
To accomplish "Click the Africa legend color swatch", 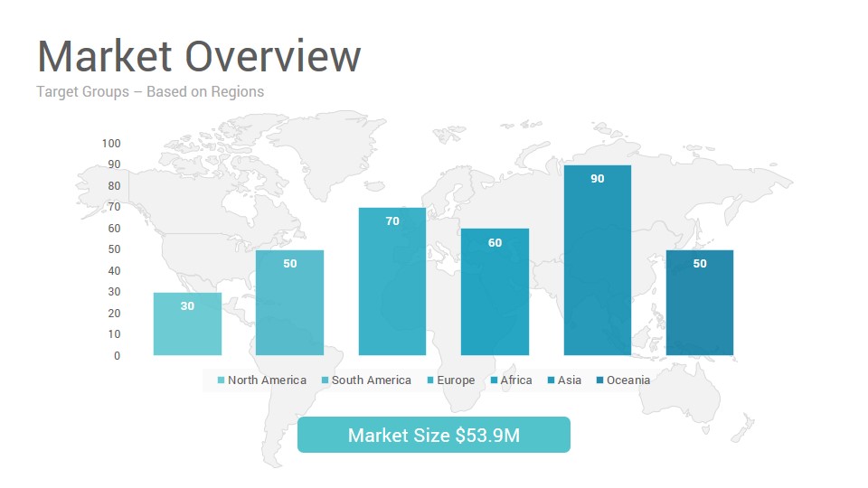I will [x=494, y=380].
